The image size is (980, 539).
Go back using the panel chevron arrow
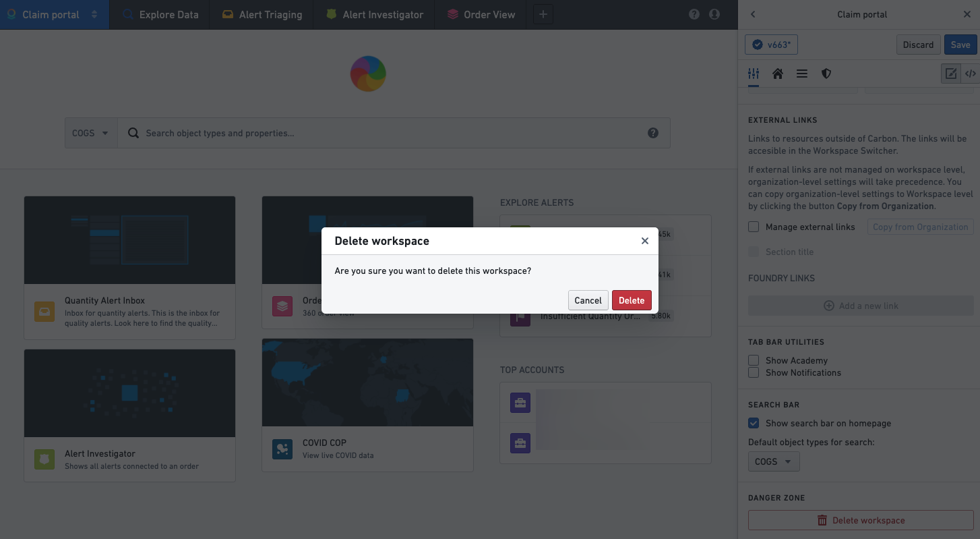[753, 14]
